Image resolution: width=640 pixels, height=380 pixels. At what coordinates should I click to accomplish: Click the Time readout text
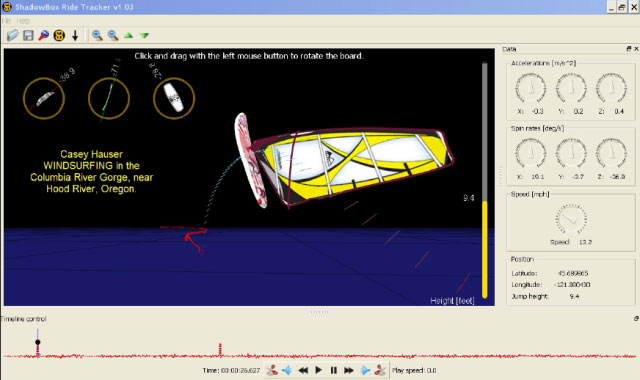(231, 371)
